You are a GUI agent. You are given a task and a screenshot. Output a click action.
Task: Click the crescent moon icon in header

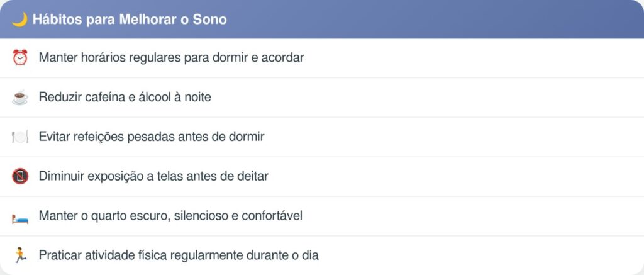19,20
